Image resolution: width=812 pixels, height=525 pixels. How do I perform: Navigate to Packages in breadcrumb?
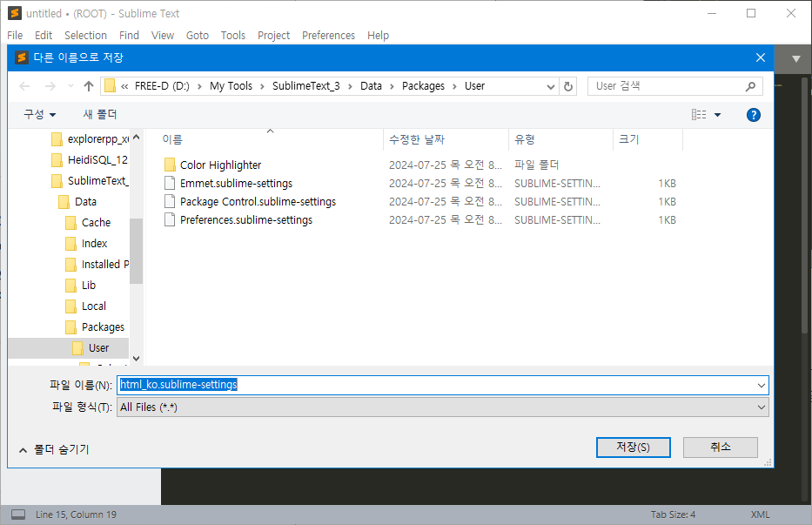(x=423, y=86)
